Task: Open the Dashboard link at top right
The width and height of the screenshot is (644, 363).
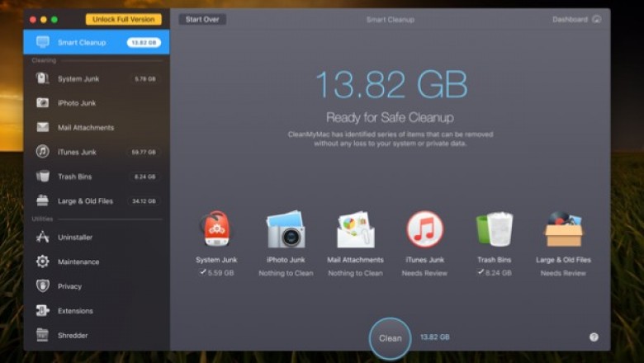Action: tap(570, 19)
